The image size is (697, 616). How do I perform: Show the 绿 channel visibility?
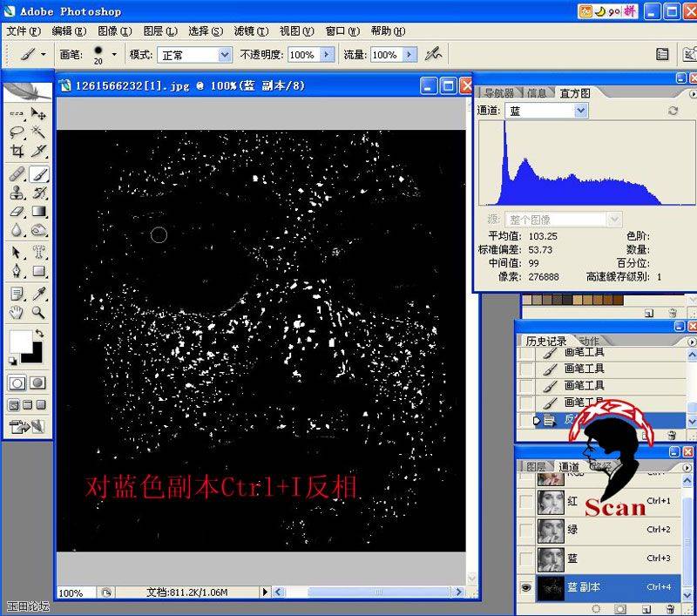[x=526, y=530]
